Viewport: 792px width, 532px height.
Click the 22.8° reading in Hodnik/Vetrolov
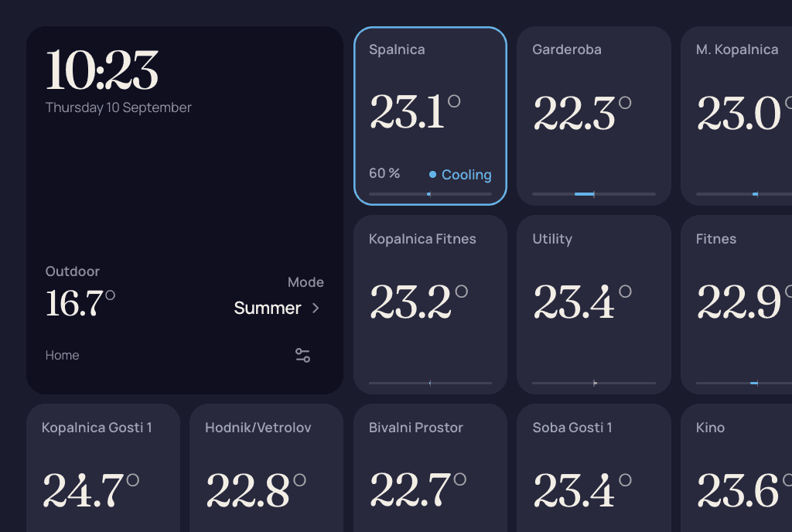click(256, 490)
